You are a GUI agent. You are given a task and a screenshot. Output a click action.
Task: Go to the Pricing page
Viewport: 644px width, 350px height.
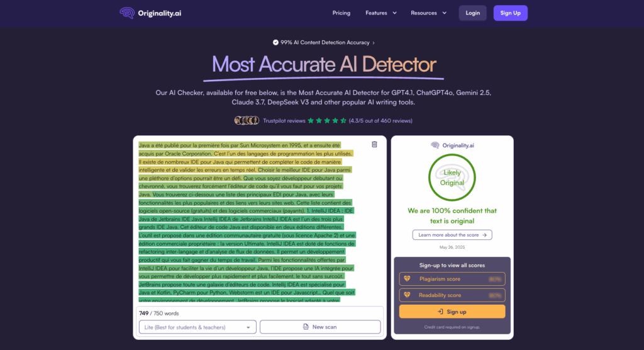(x=341, y=13)
